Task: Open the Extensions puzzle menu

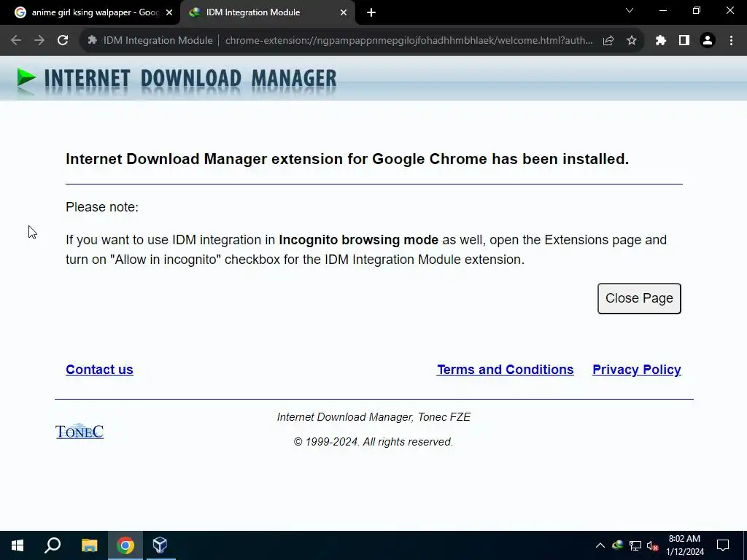Action: click(x=661, y=41)
